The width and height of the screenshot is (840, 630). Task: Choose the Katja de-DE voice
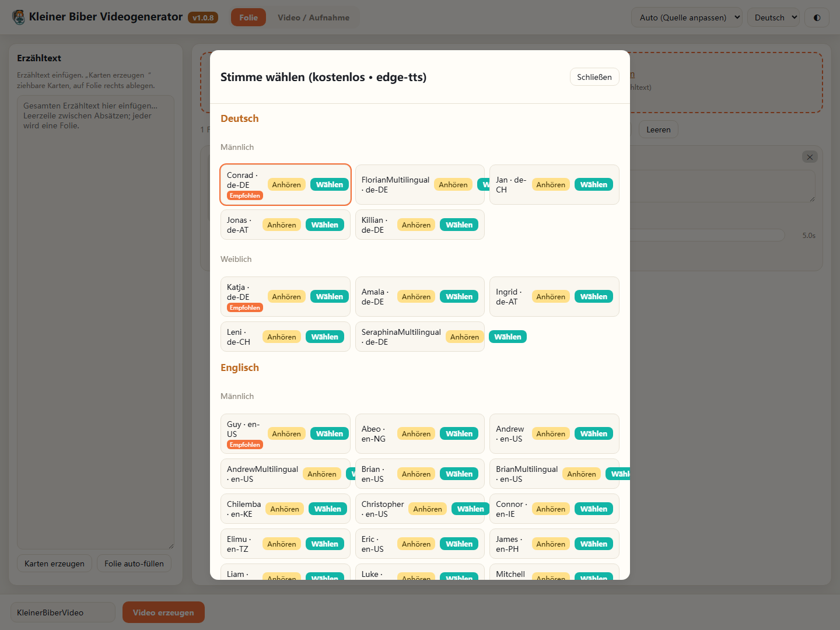tap(330, 297)
